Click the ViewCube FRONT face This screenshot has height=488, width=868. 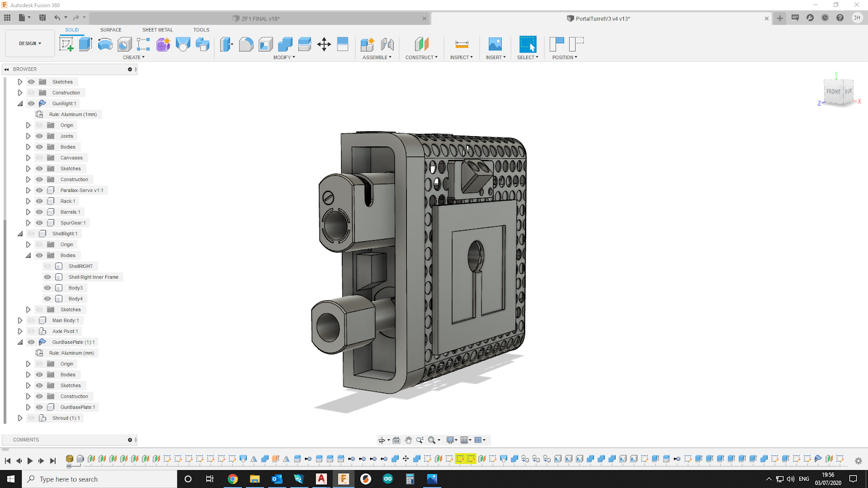click(833, 92)
